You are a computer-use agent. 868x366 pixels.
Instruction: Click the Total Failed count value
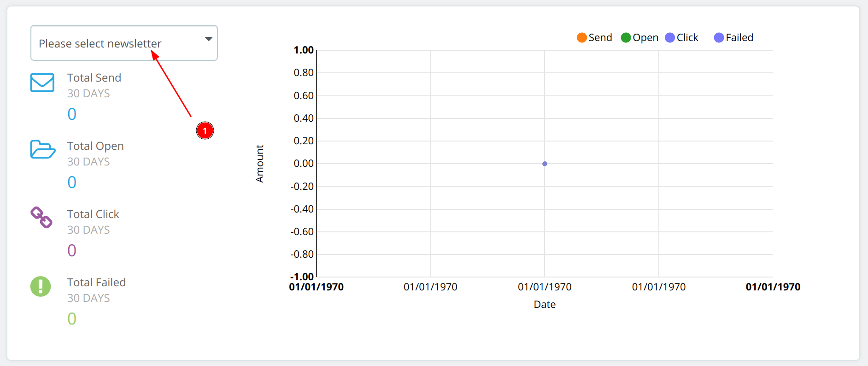pyautogui.click(x=72, y=319)
